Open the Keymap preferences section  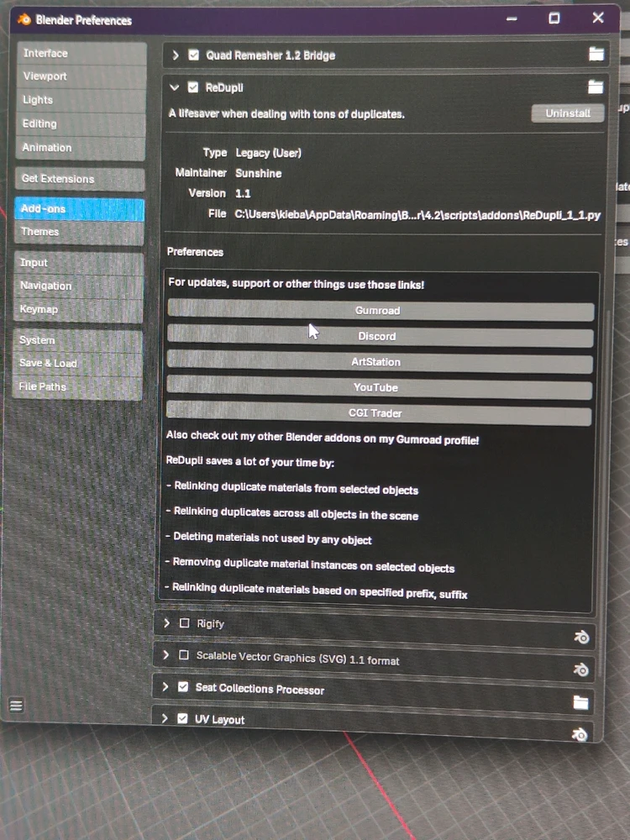[x=79, y=309]
